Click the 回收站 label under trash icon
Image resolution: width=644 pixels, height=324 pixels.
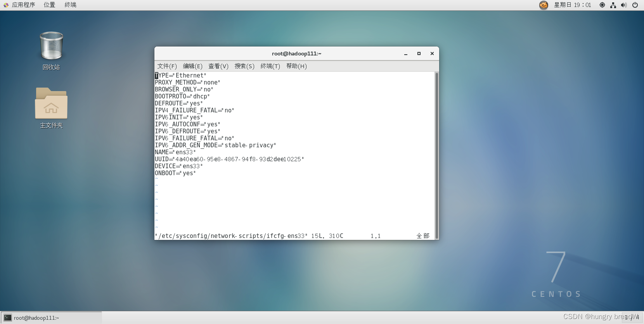[x=51, y=67]
